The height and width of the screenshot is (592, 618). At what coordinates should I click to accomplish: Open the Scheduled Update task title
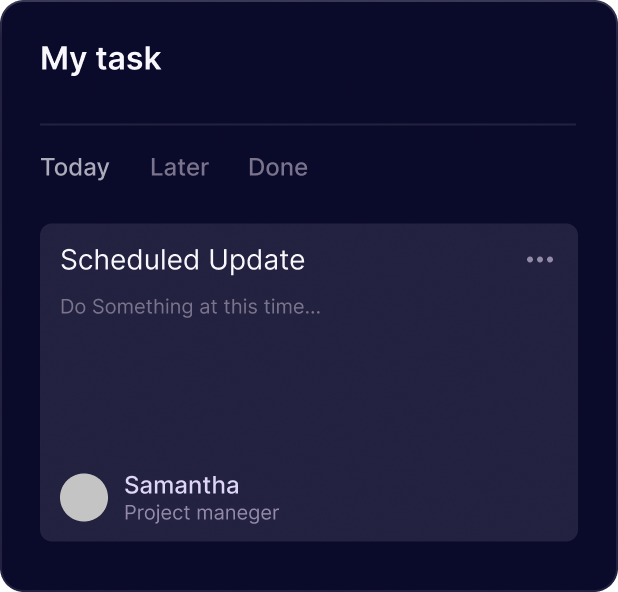coord(182,260)
